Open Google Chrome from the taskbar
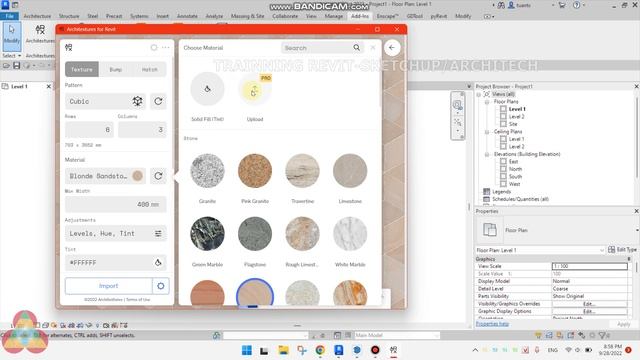The image size is (640, 360). (320, 350)
